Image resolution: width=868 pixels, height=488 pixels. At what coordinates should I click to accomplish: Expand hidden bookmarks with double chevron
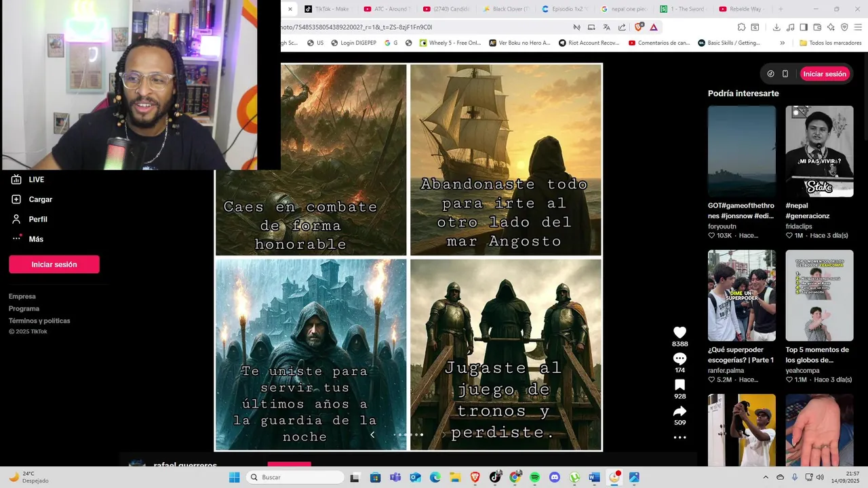tap(782, 43)
